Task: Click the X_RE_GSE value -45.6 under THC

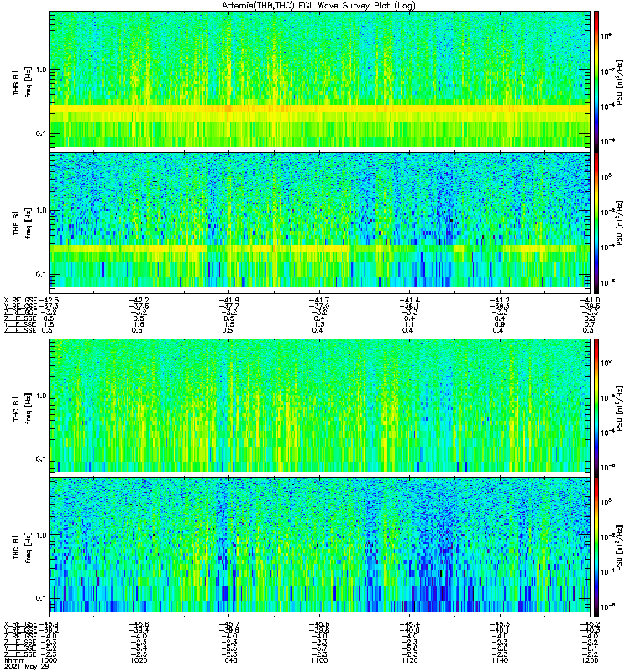Action: click(x=319, y=624)
